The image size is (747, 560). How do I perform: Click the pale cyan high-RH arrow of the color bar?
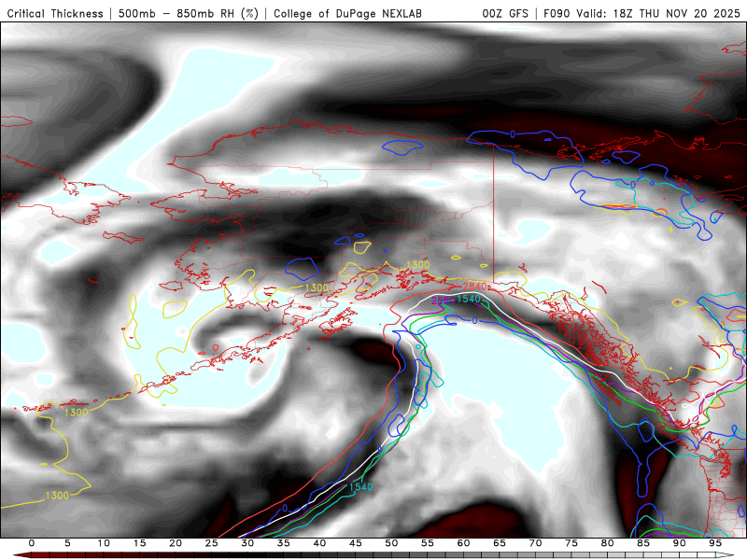click(x=726, y=555)
